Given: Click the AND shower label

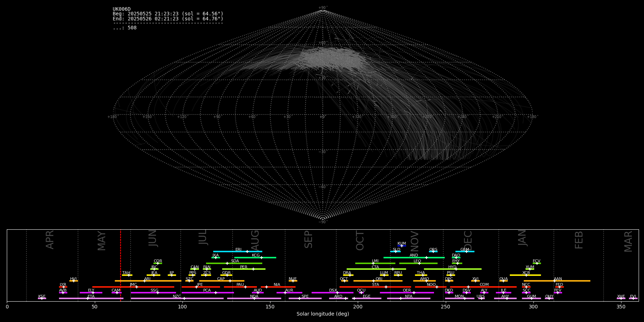Looking at the screenshot, I should pos(414,255).
